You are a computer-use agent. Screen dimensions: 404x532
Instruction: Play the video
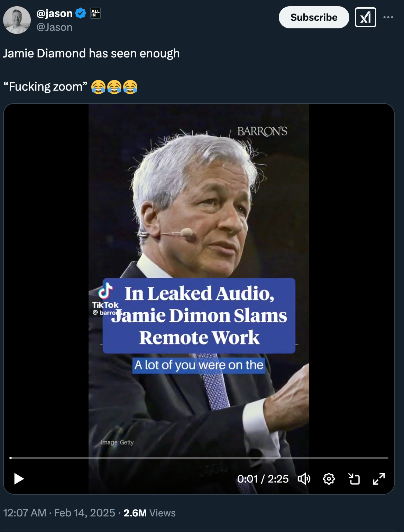(x=19, y=479)
